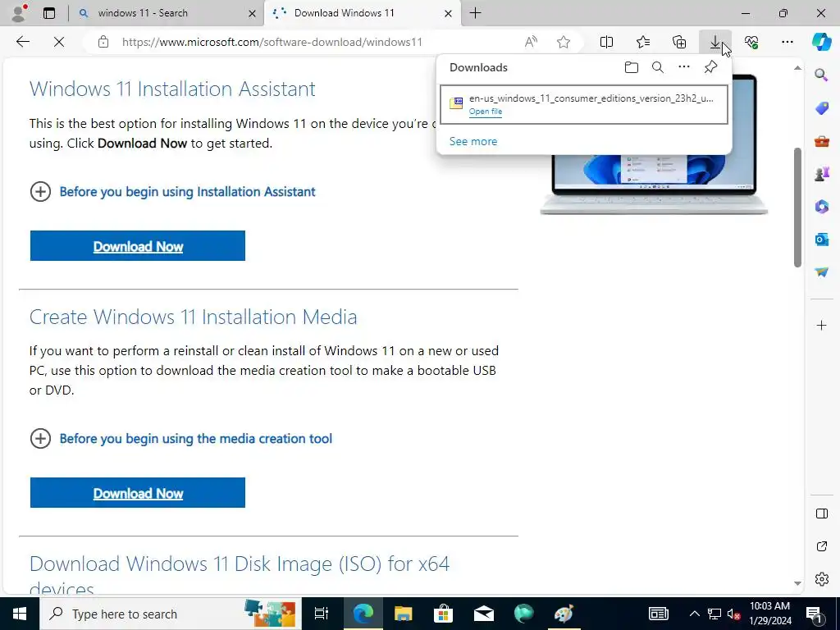
Task: Click the laptop product image
Action: point(654,144)
